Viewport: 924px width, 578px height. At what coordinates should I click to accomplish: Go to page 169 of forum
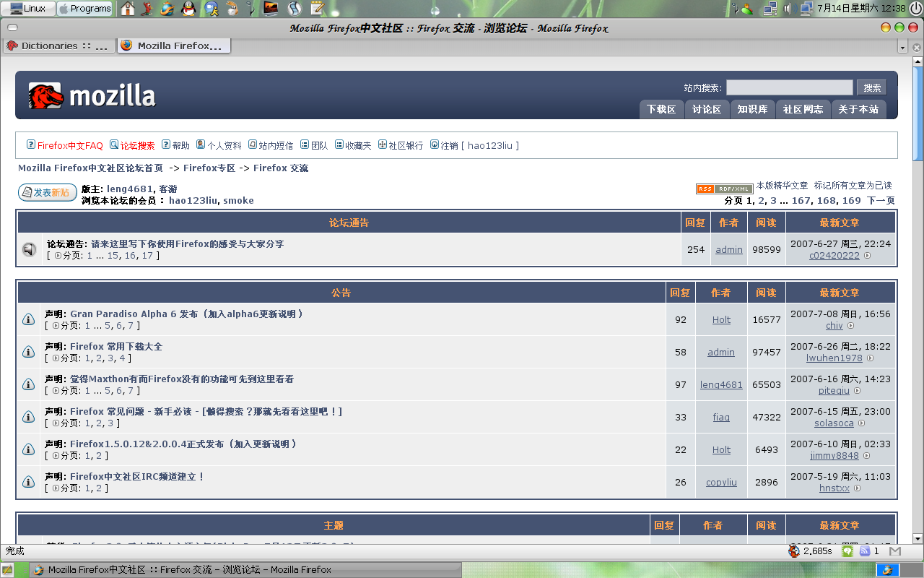(x=851, y=200)
